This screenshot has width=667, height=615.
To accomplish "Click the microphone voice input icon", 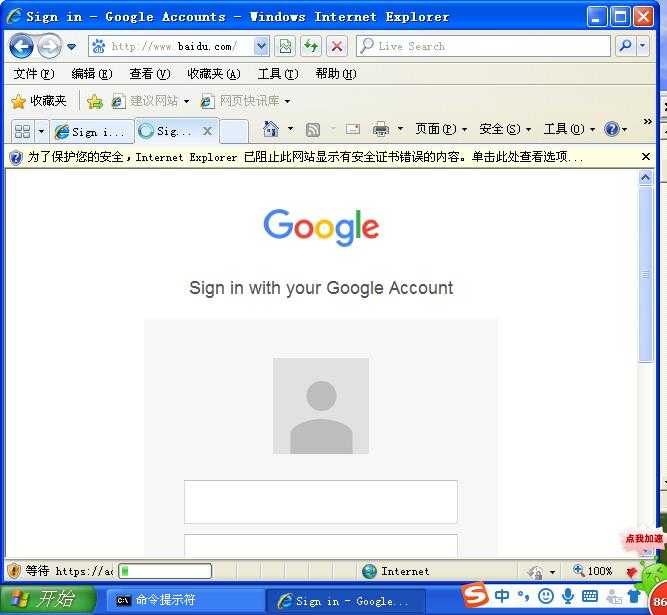I will pos(568,596).
